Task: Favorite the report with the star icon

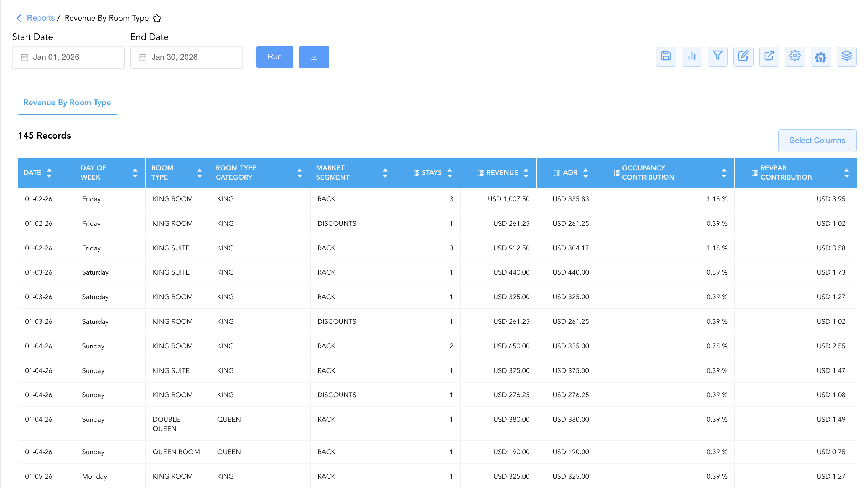Action: (157, 18)
